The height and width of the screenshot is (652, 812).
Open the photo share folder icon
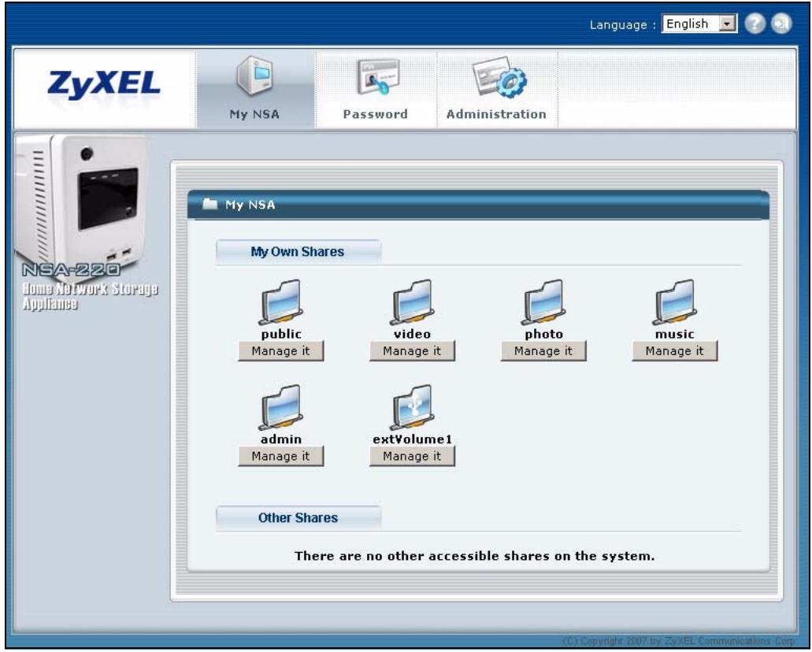click(543, 302)
